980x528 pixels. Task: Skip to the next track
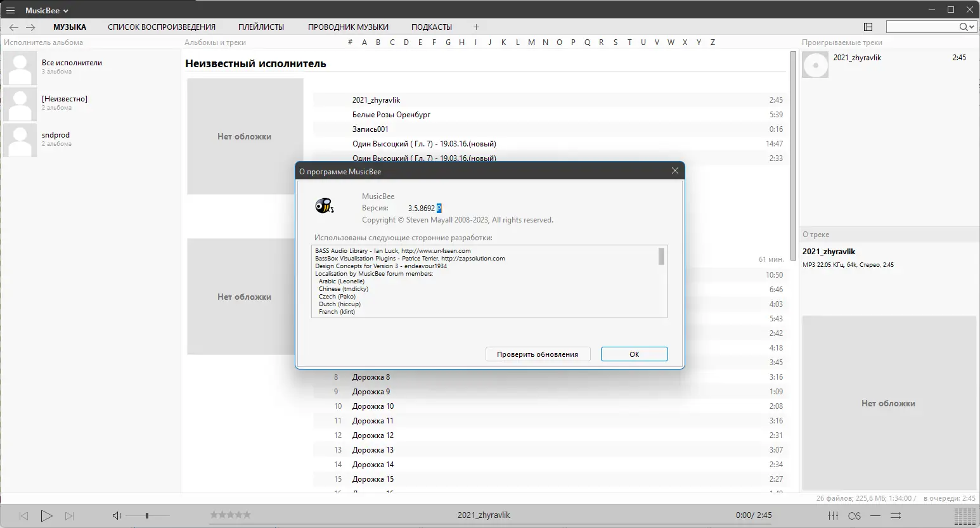[70, 516]
